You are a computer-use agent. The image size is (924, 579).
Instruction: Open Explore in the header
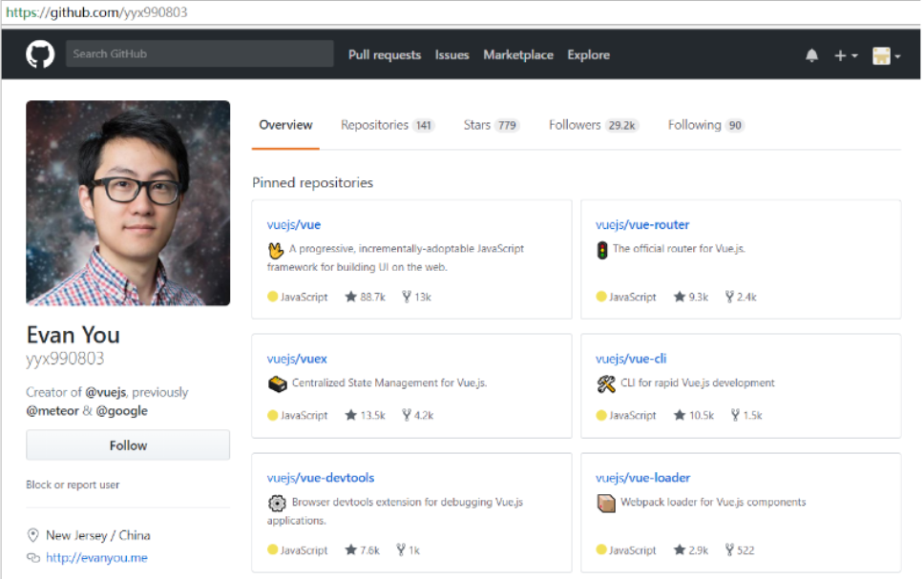coord(588,54)
